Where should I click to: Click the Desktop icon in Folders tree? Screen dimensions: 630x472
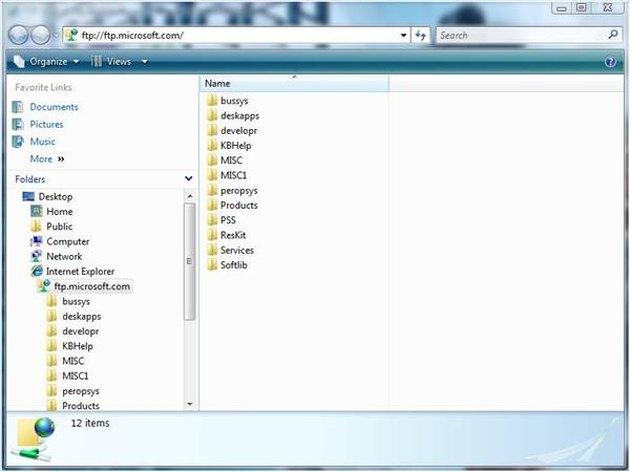point(29,196)
